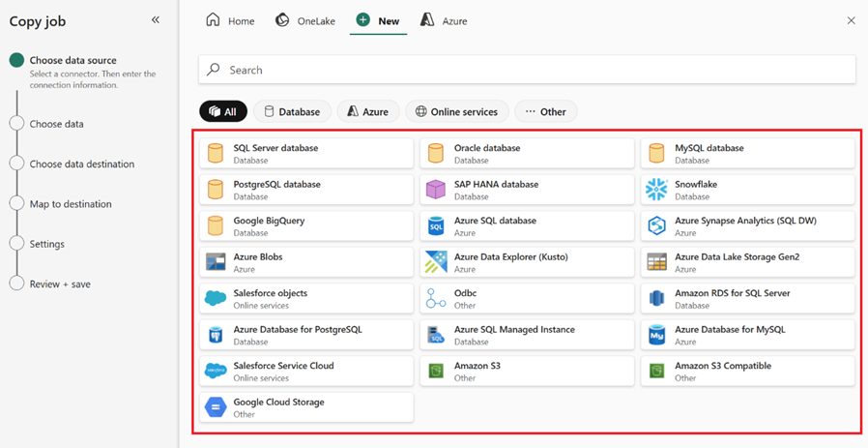Click the Amazon S3 Compatible bucket icon
The width and height of the screenshot is (868, 448).
coord(656,371)
